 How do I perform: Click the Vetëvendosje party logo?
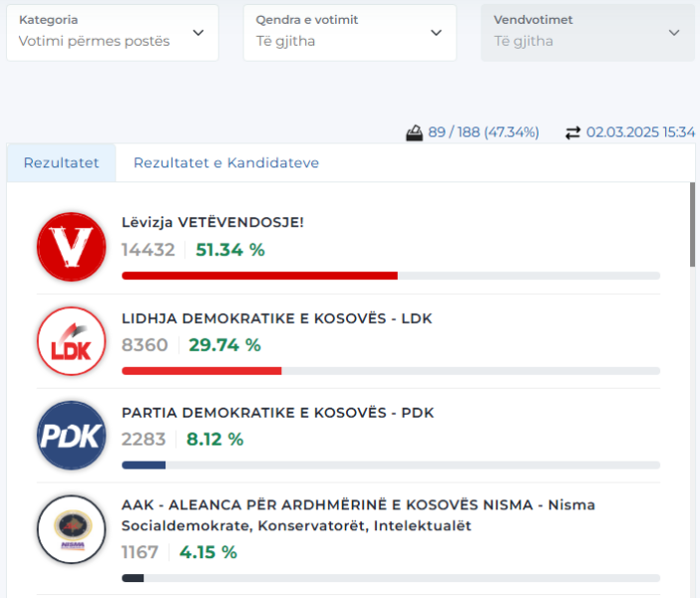[x=71, y=246]
